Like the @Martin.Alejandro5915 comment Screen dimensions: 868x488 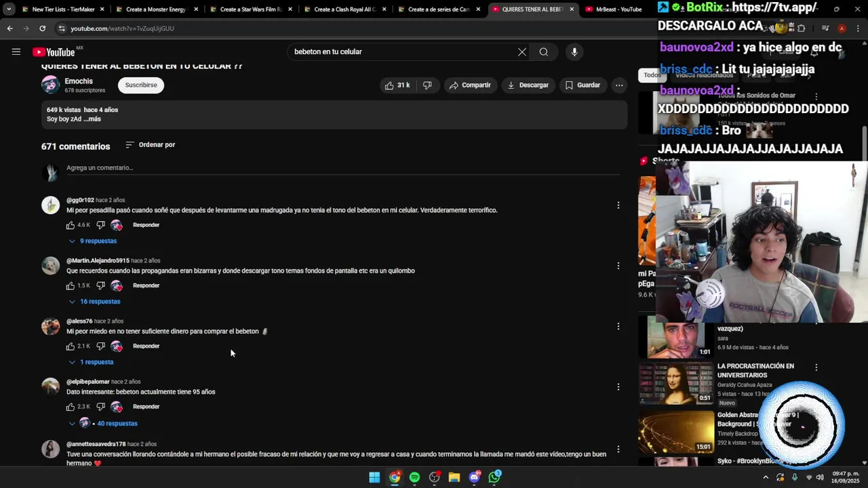[x=71, y=285]
